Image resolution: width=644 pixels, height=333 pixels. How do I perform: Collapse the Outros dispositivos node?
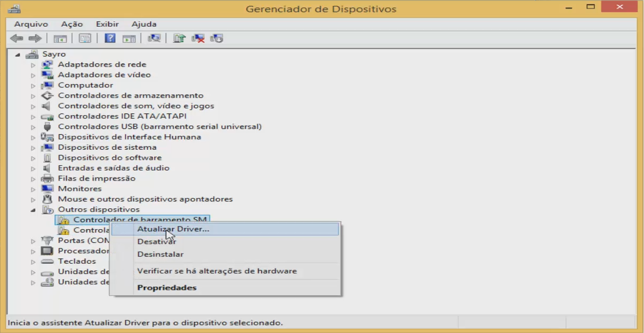33,210
